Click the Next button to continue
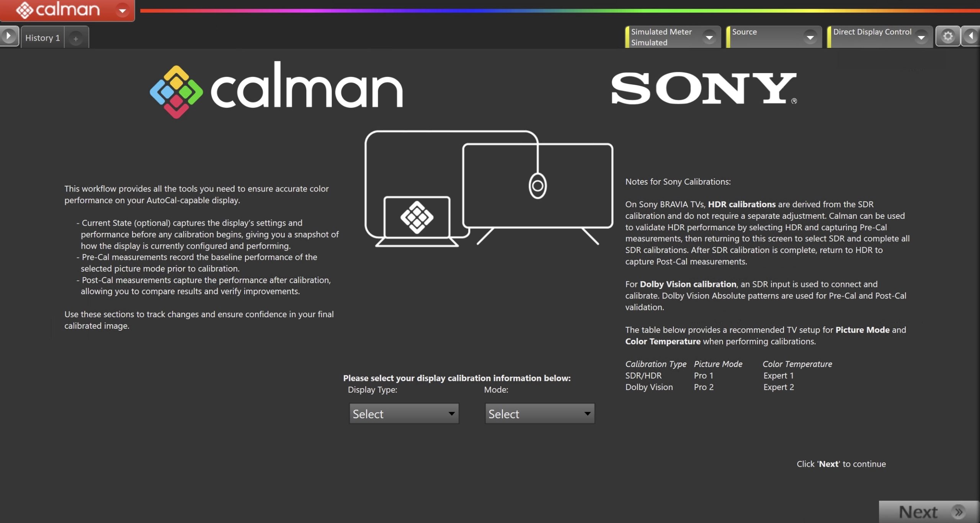 [x=919, y=512]
